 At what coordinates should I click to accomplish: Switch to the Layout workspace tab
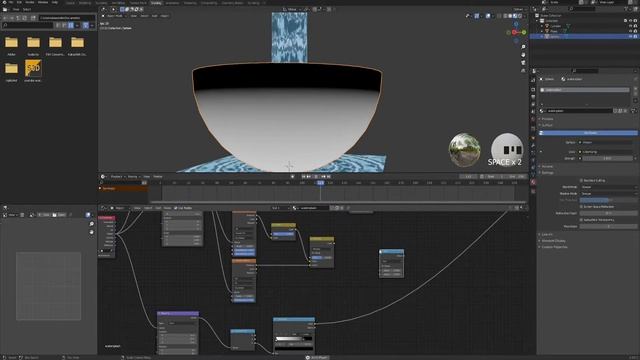point(71,3)
